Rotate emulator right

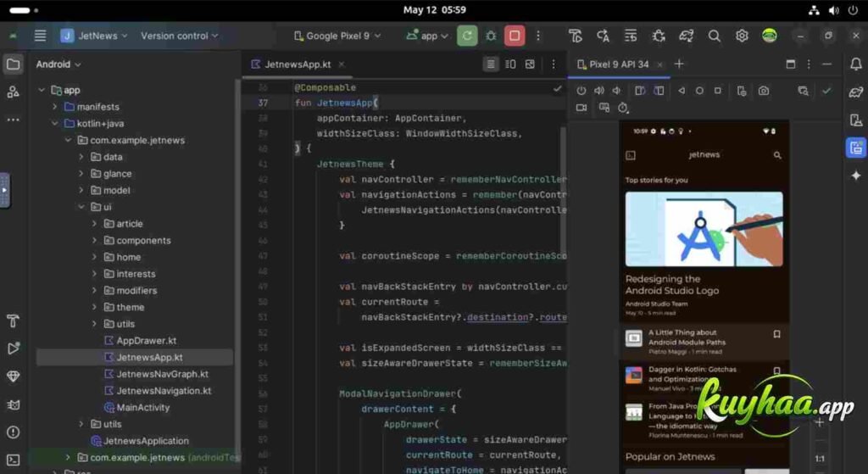[659, 91]
